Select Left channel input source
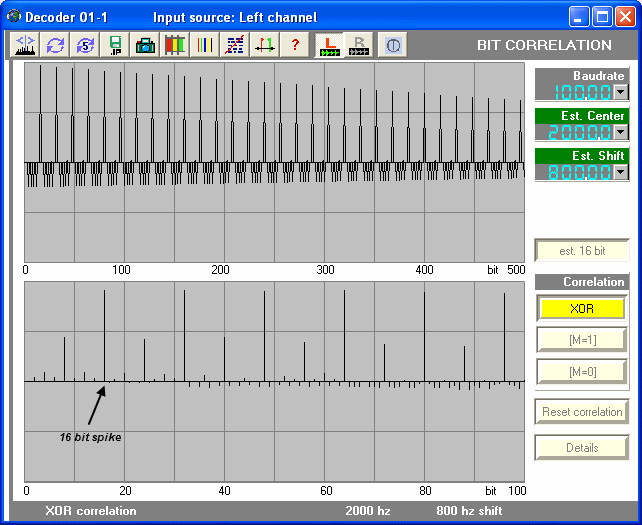 tap(329, 45)
